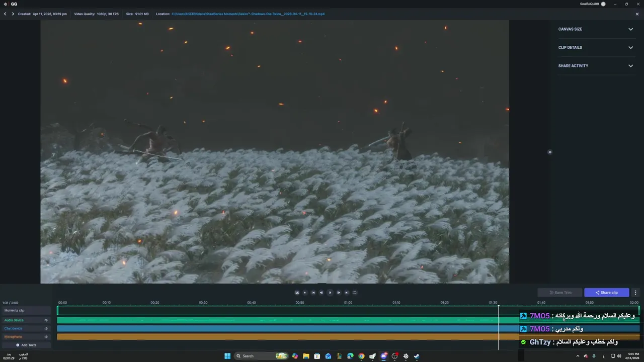Mute the Audio device track
Screen dimensions: 644x362
click(x=46, y=320)
